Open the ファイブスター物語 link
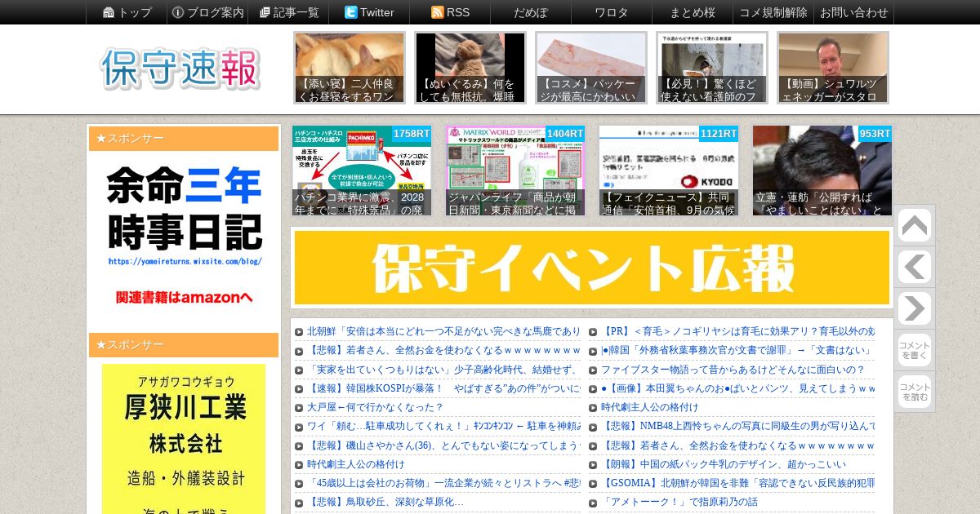Image resolution: width=980 pixels, height=514 pixels. [733, 370]
